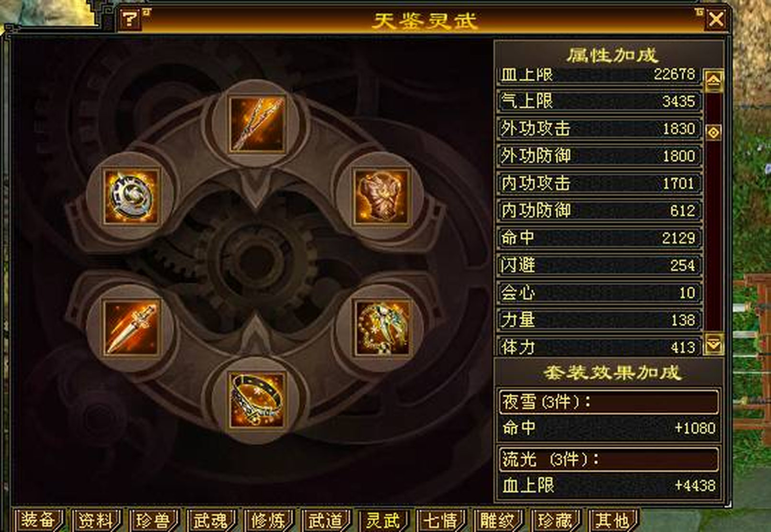771x532 pixels.
Task: Select the chest armor equipment slot icon
Action: point(381,196)
